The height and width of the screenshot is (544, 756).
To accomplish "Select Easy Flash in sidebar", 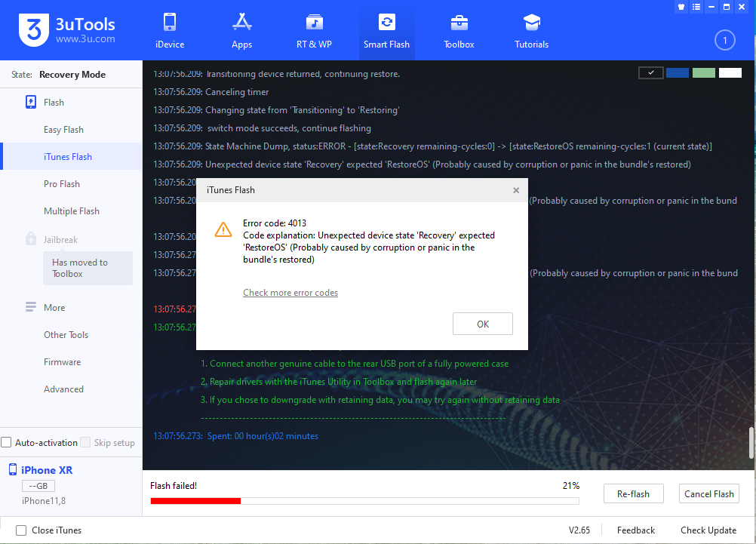I will (63, 129).
